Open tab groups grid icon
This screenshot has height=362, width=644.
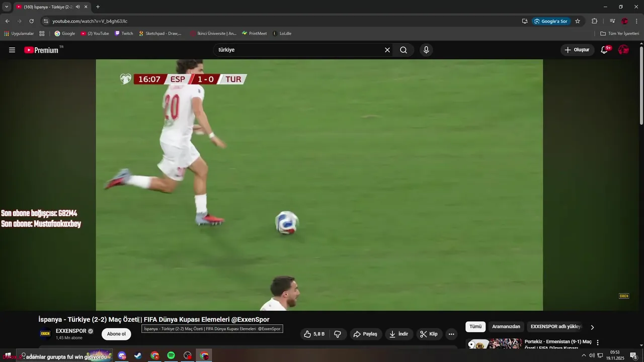[42, 33]
